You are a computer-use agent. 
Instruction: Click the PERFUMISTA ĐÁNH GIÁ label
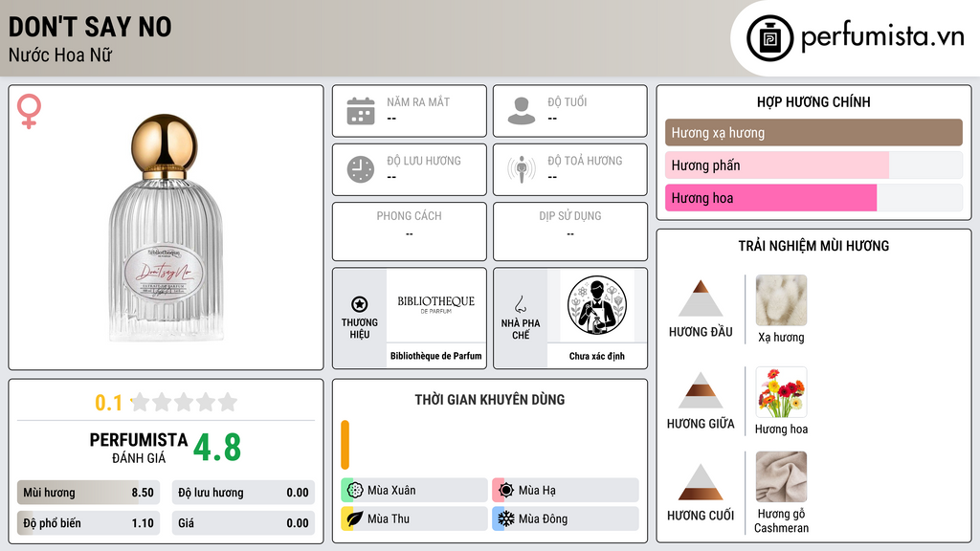pyautogui.click(x=139, y=448)
